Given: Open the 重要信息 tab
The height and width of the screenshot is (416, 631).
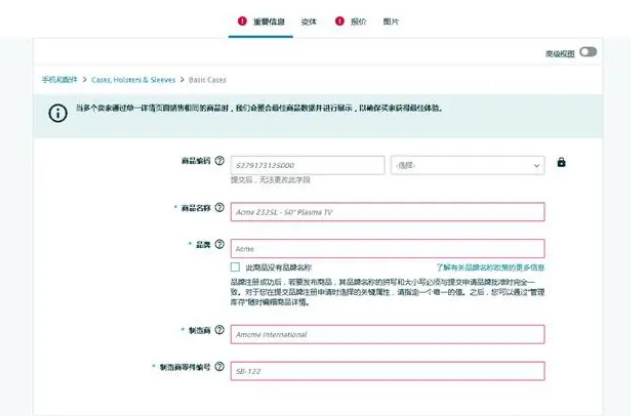Looking at the screenshot, I should [269, 22].
